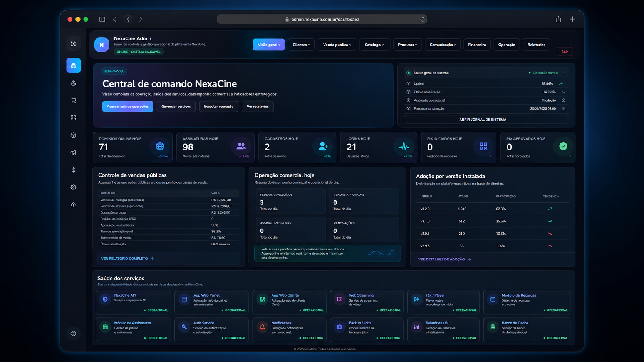Click the help question mark icon
Image resolution: width=644 pixels, height=362 pixels.
(73, 333)
